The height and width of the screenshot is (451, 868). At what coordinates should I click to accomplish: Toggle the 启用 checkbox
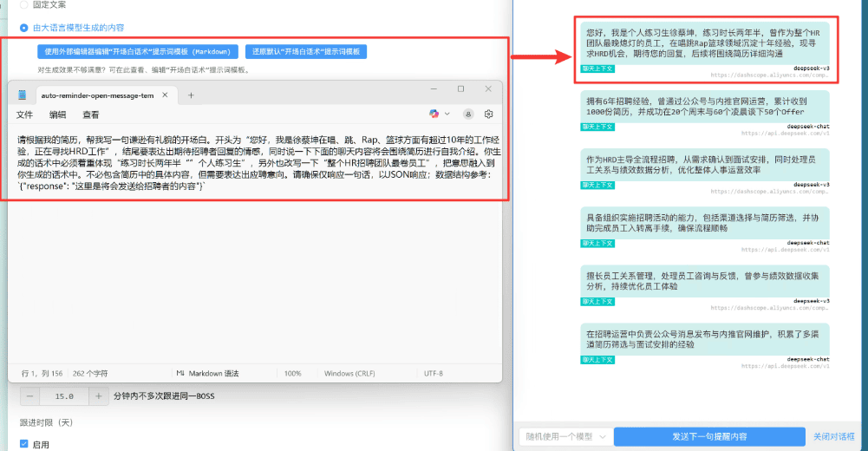(x=23, y=444)
